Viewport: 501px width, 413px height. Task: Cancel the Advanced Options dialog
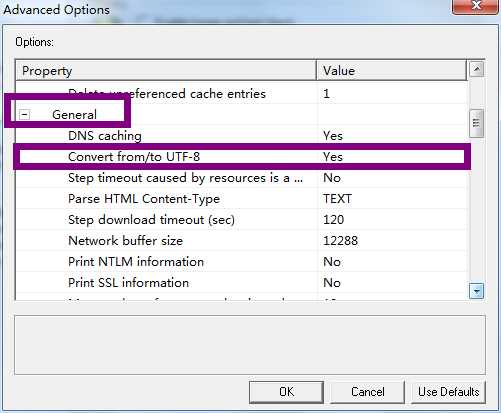(x=367, y=392)
